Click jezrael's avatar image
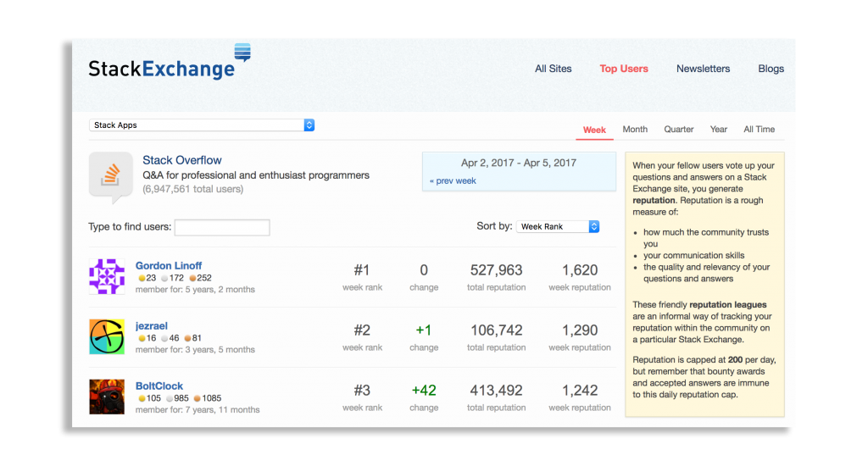Viewport: 868px width, 466px height. coord(107,336)
